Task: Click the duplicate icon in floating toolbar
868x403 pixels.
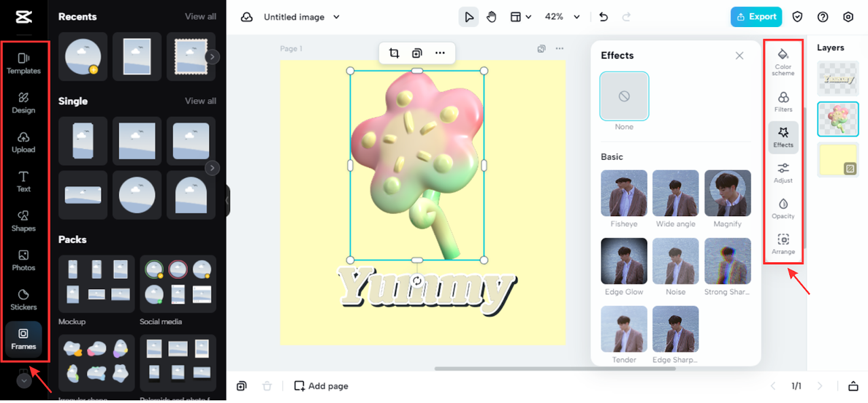Action: (416, 53)
